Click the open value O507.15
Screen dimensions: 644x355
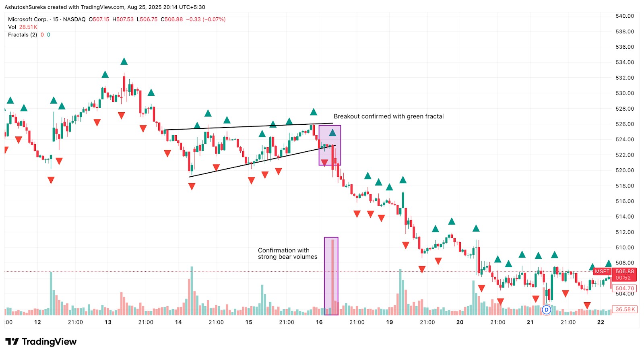[x=99, y=19]
